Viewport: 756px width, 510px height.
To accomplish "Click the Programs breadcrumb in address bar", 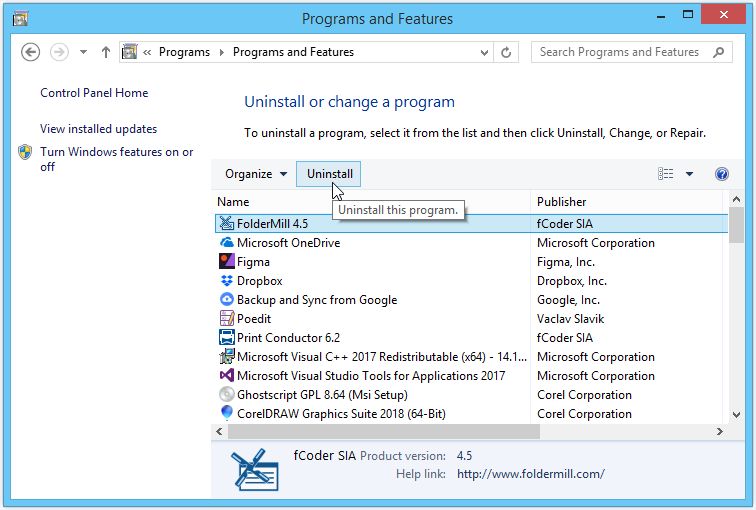I will [x=184, y=52].
